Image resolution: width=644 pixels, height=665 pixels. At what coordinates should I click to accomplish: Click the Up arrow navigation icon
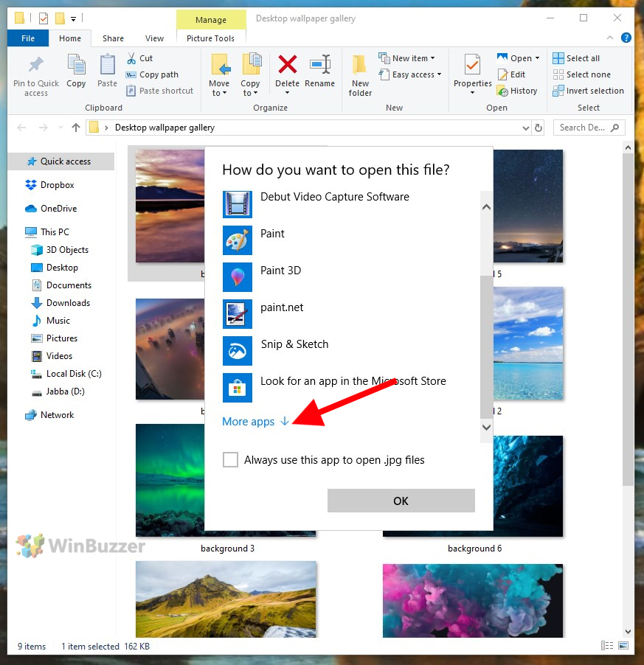[x=76, y=128]
